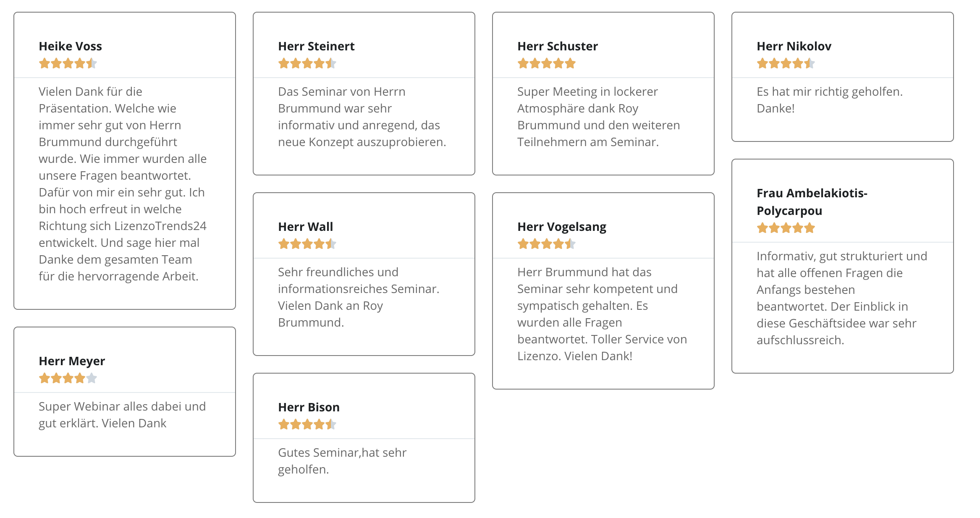Click the four-star rating under Herr Meyer

(68, 379)
